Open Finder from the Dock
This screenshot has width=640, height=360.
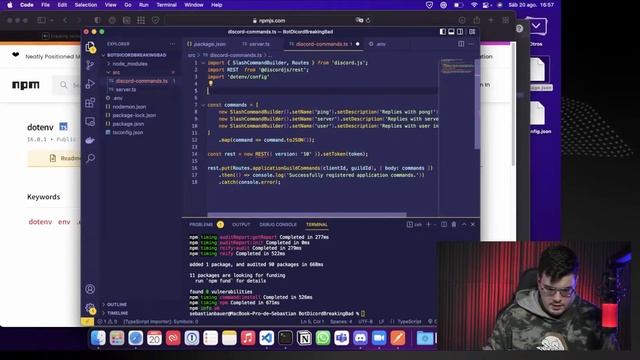98,338
